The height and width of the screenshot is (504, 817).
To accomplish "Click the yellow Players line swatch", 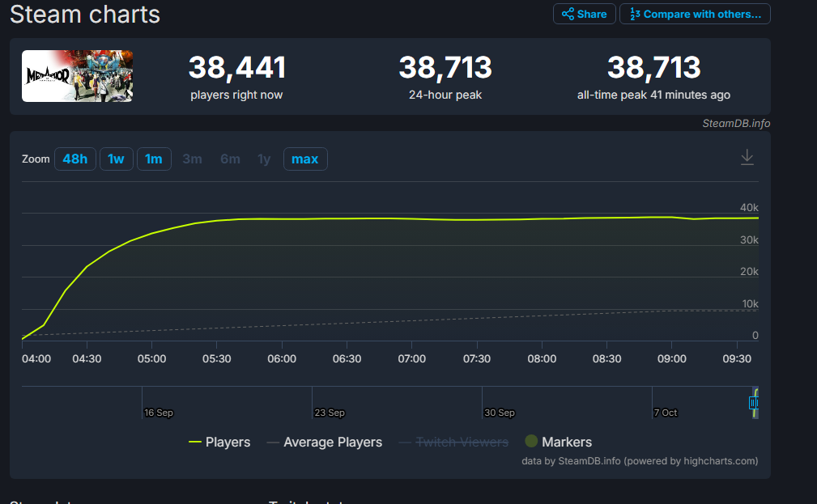I will 195,442.
